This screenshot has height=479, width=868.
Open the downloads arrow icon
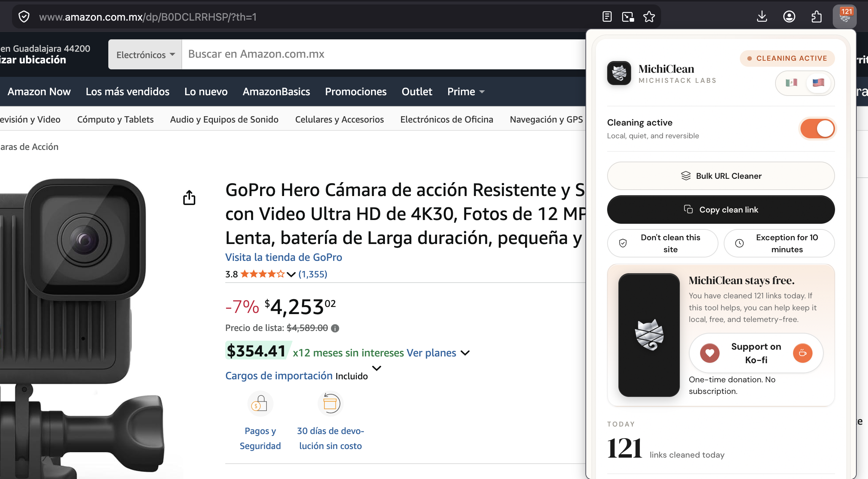click(762, 16)
